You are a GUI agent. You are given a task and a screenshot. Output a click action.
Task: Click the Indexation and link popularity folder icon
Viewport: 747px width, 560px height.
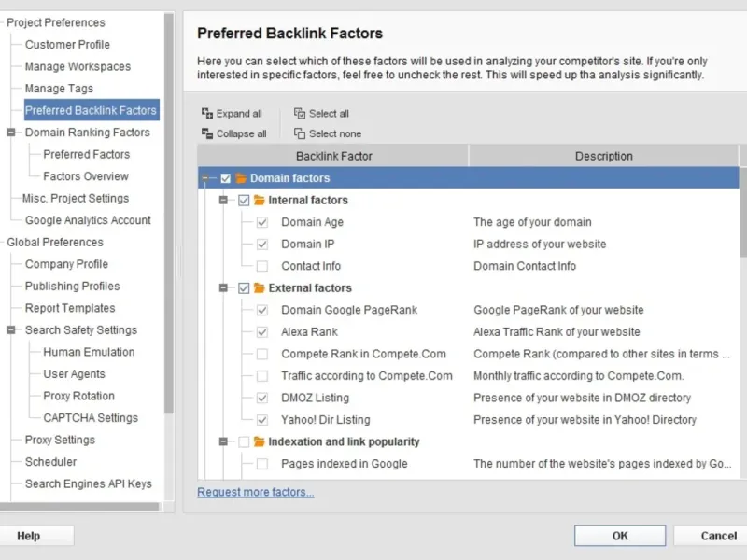(x=260, y=441)
